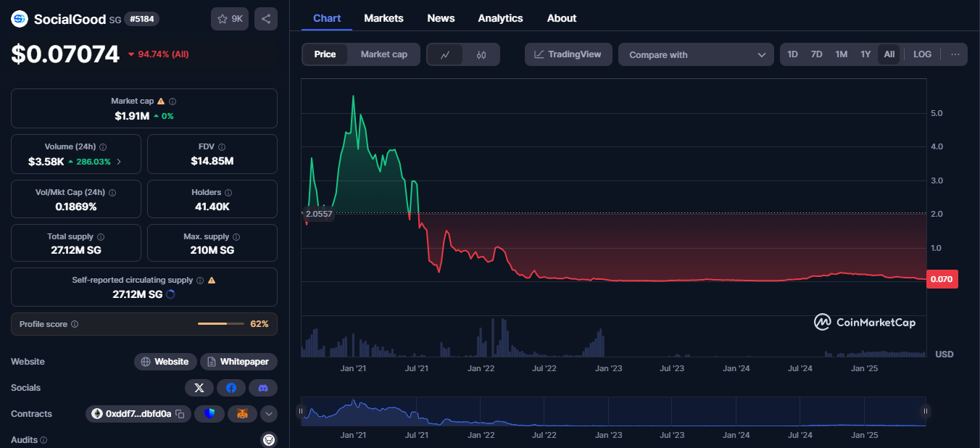This screenshot has width=980, height=448.
Task: Click the Market cap warning icon
Action: click(x=161, y=101)
